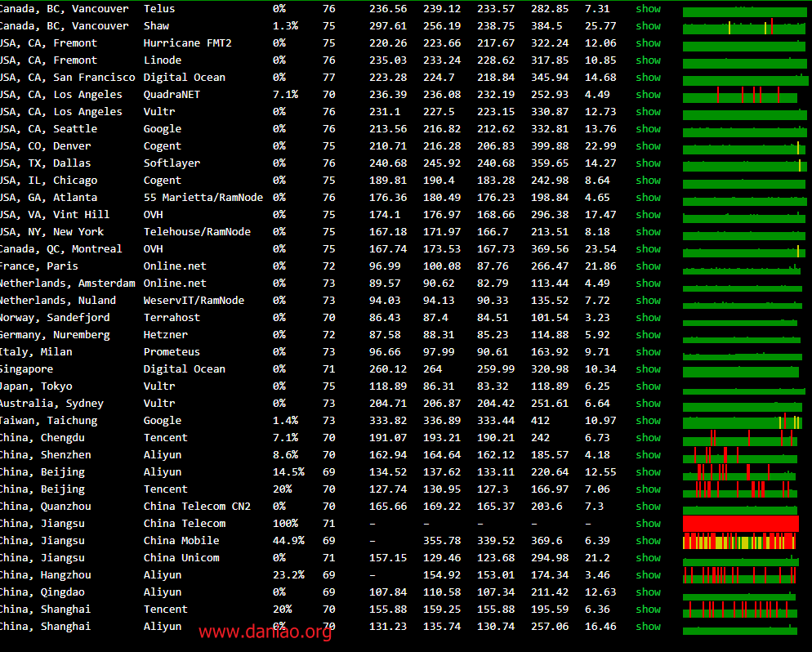Click the QuadraNET ping graph
The width and height of the screenshot is (812, 652).
[740, 95]
